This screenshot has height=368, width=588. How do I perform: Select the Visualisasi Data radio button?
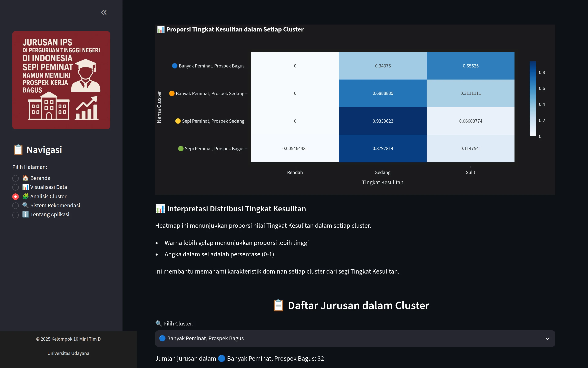point(16,187)
